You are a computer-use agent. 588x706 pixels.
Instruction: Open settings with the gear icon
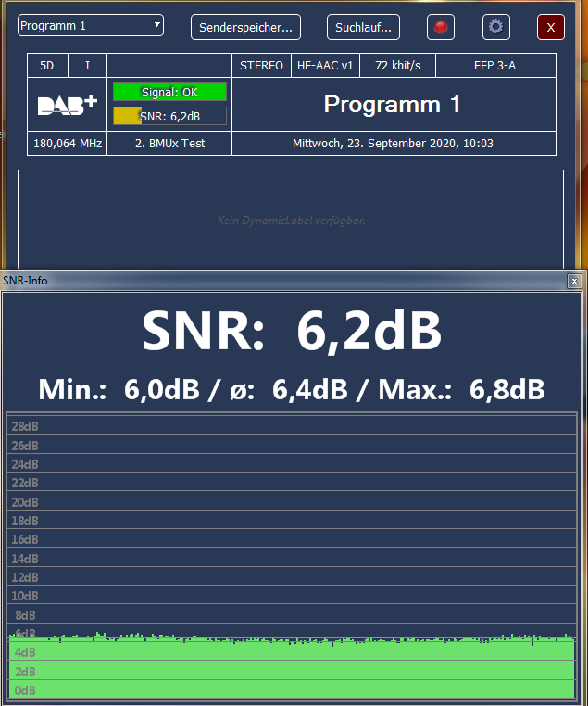[495, 27]
